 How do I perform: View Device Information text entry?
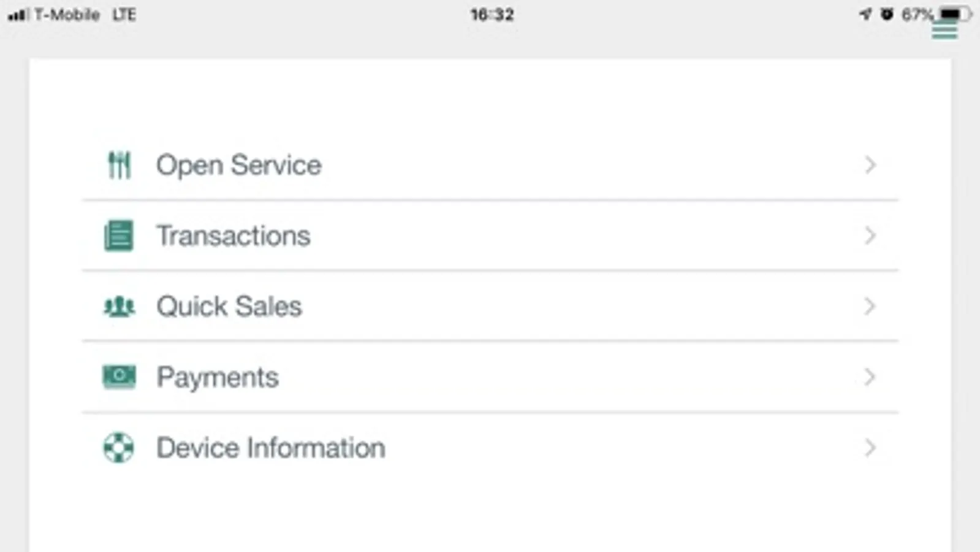point(271,448)
